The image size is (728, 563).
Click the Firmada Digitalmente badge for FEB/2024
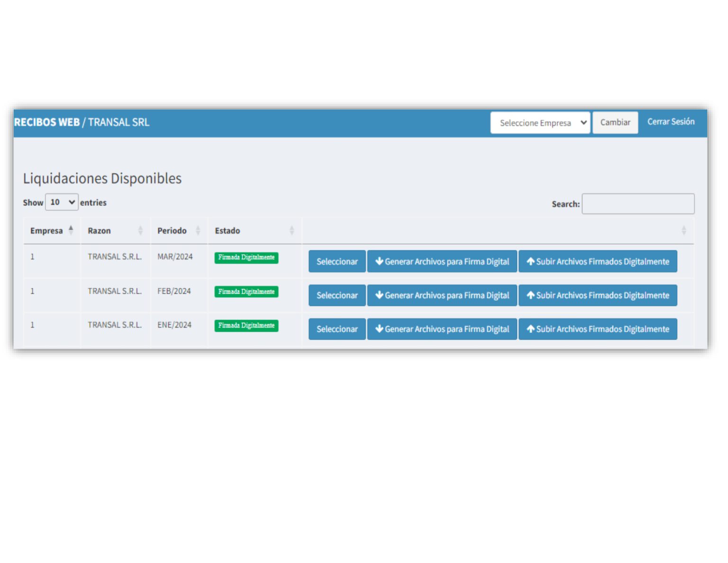pos(246,291)
